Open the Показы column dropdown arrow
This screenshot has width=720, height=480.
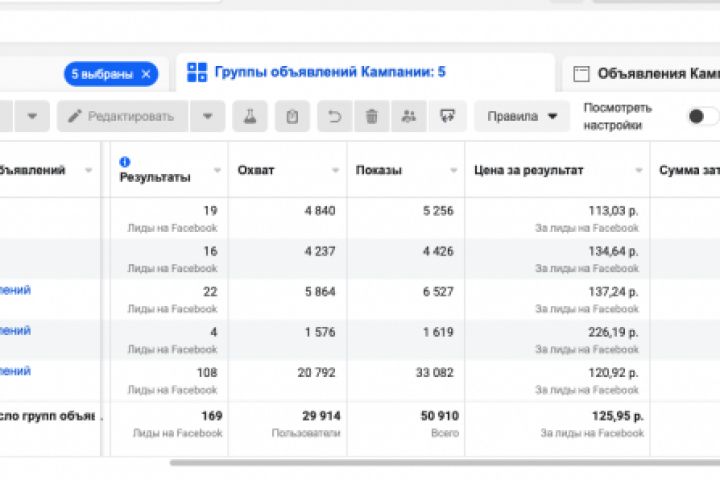click(453, 171)
